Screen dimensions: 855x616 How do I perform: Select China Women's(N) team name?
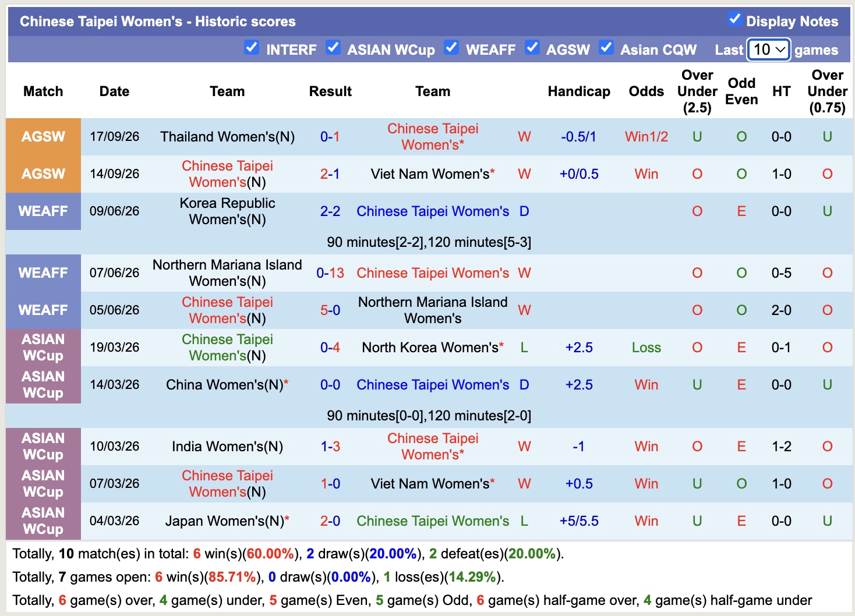(228, 385)
